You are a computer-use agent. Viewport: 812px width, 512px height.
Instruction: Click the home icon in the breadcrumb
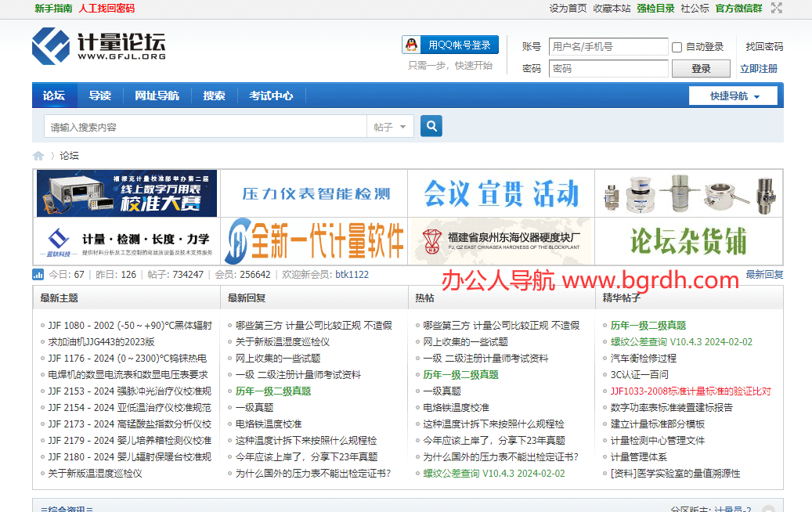pos(38,155)
